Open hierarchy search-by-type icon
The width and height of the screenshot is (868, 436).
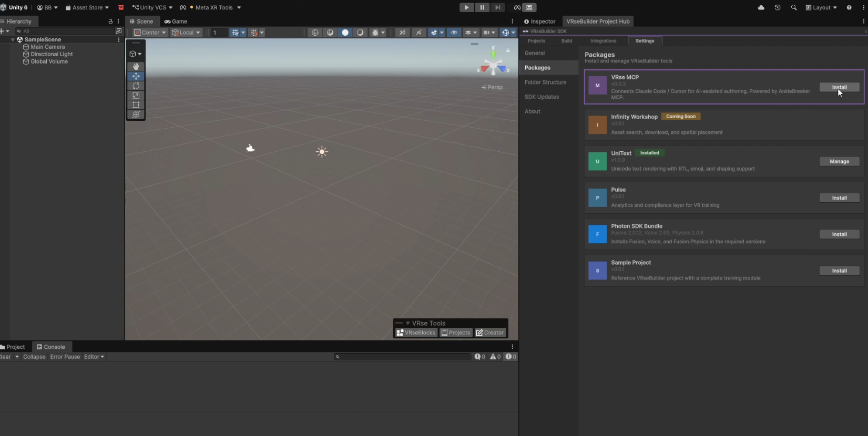pyautogui.click(x=118, y=31)
